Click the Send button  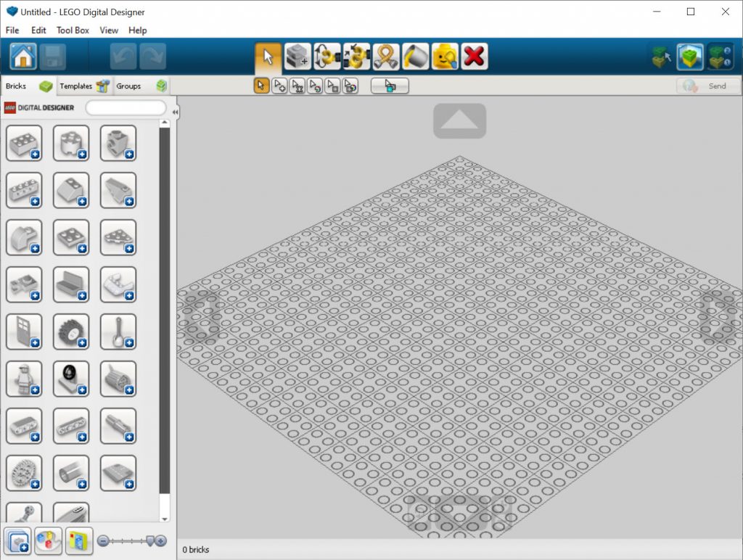pyautogui.click(x=708, y=86)
